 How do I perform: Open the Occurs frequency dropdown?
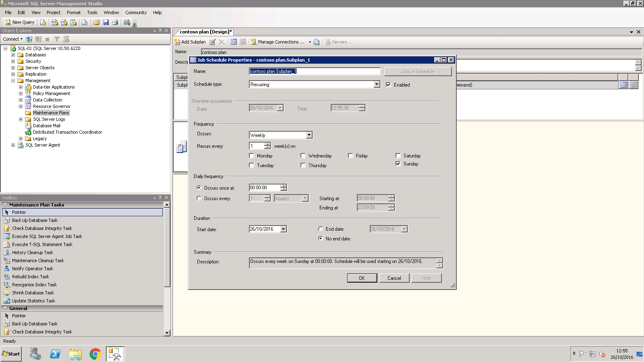tap(309, 135)
